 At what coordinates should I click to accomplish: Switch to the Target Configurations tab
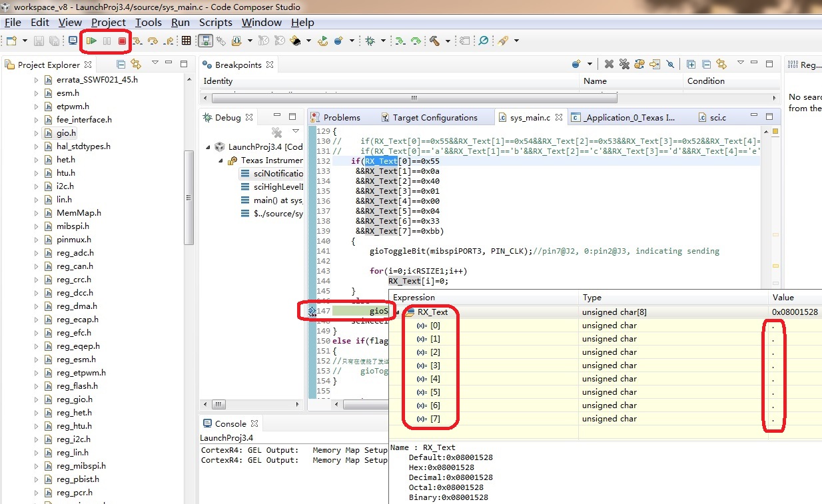pyautogui.click(x=434, y=118)
